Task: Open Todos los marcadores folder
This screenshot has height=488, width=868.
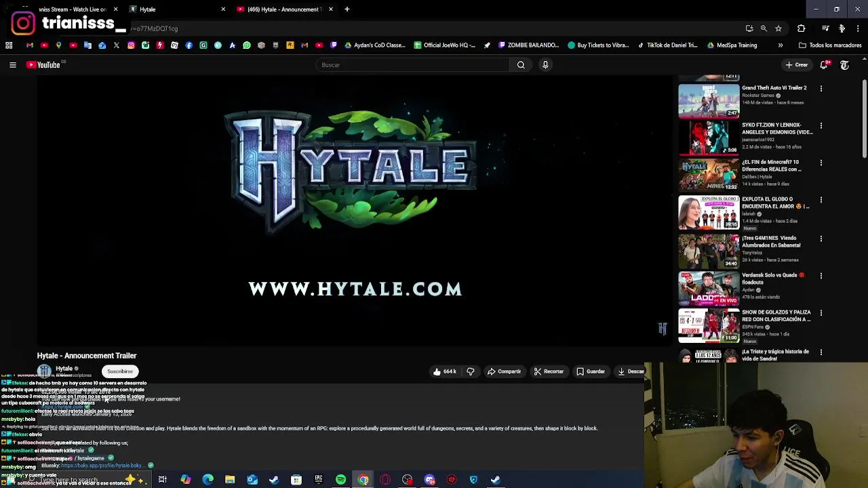Action: (830, 45)
